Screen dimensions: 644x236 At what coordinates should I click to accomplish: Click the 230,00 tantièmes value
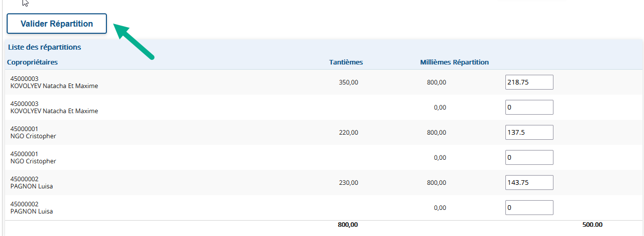pos(348,182)
